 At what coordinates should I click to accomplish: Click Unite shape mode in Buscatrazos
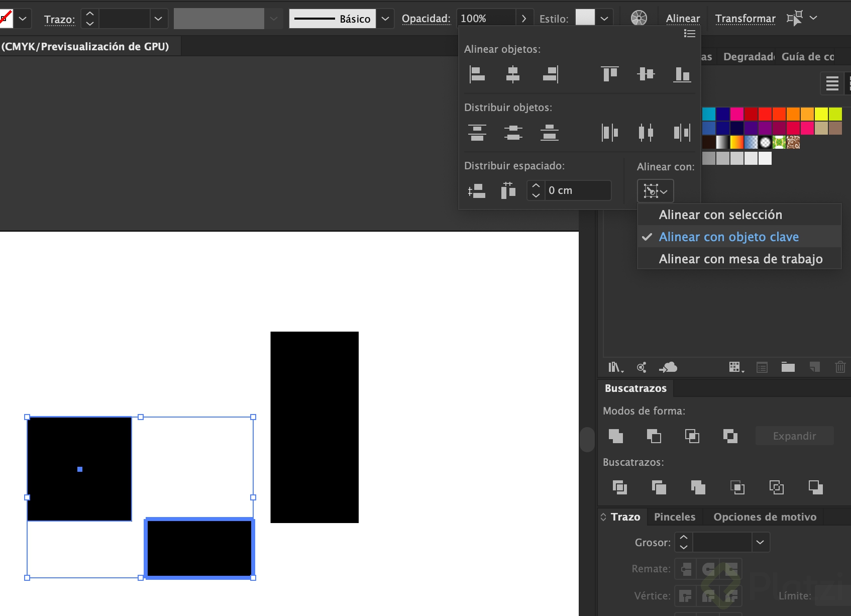(616, 436)
